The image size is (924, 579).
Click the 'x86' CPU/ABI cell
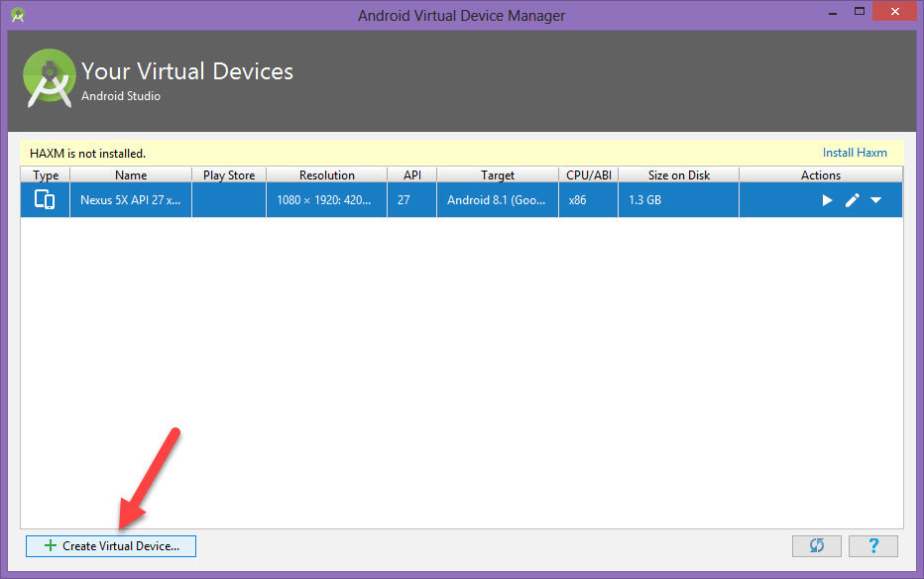(x=588, y=199)
